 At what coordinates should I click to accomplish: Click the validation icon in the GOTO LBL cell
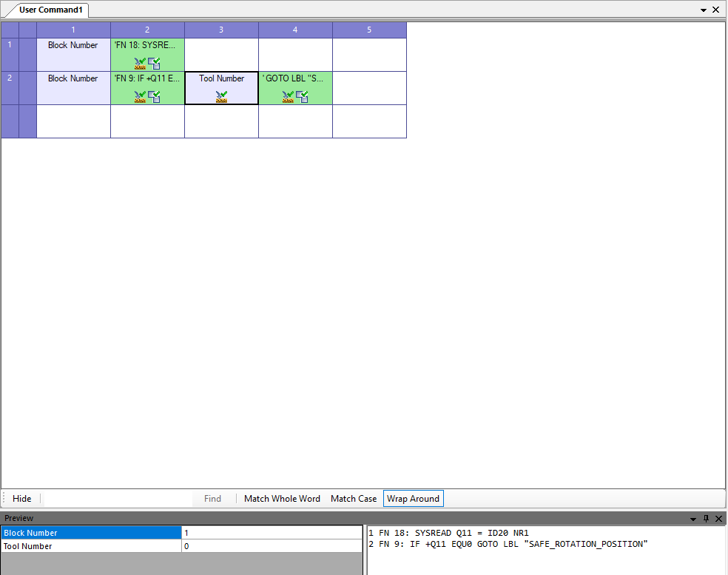point(288,96)
